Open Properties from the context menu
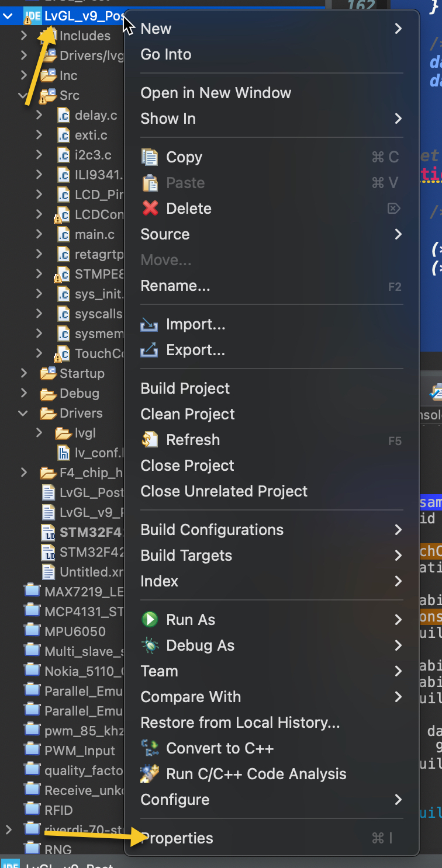Screen dimensions: 442x868 tap(178, 838)
